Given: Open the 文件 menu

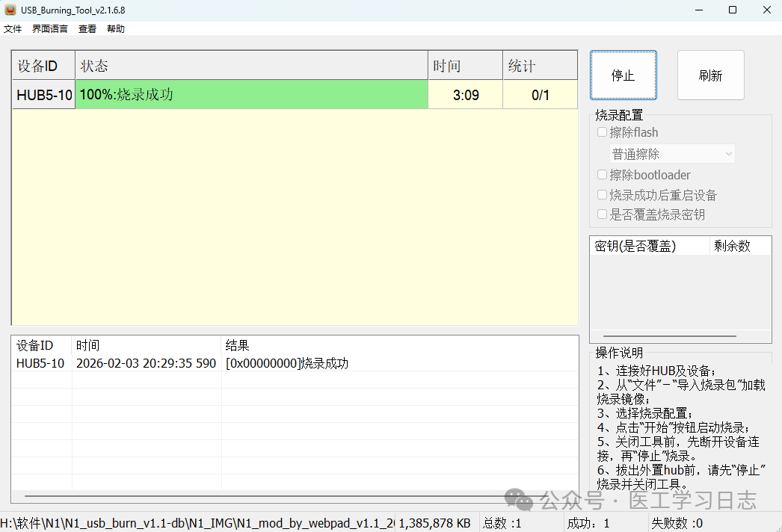Looking at the screenshot, I should click(x=13, y=29).
